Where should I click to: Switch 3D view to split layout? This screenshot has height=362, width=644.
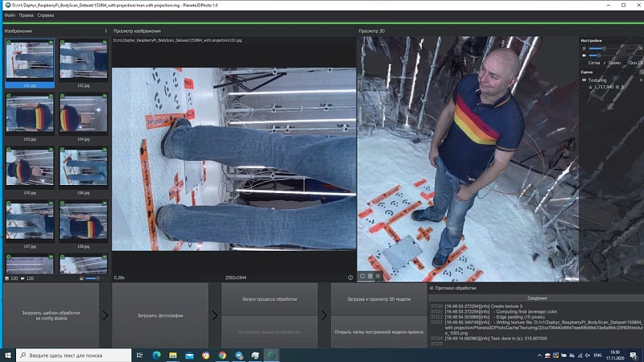click(370, 276)
